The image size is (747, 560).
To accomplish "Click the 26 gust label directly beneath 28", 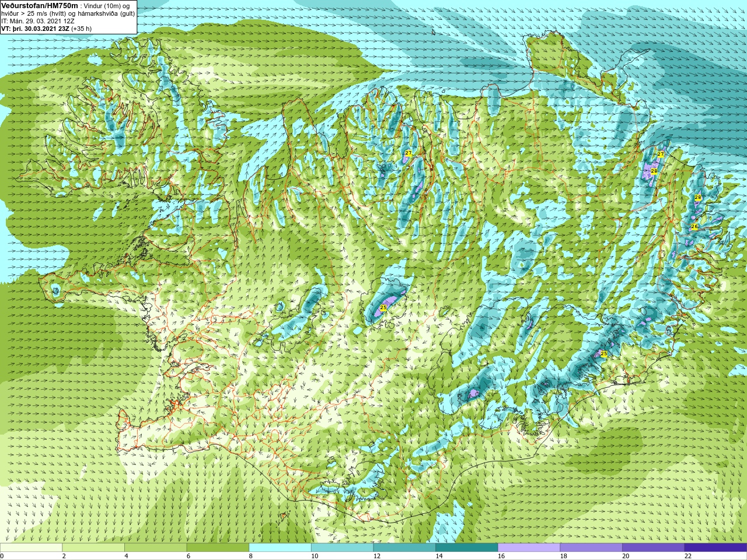I will pos(694,226).
